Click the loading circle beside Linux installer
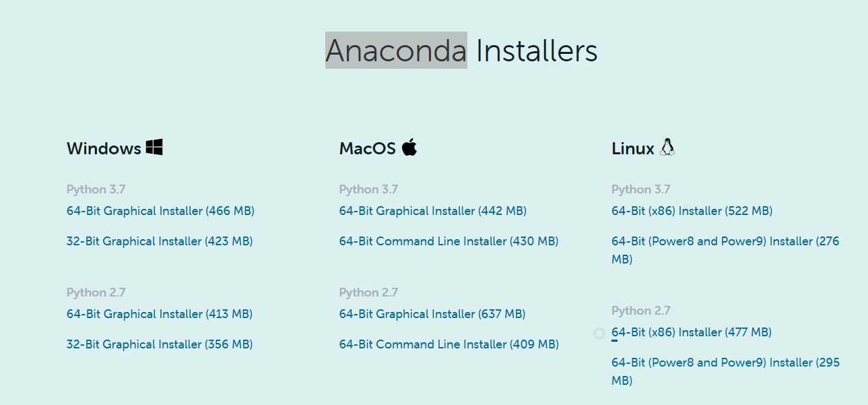Viewport: 868px width, 405px height. tap(599, 334)
